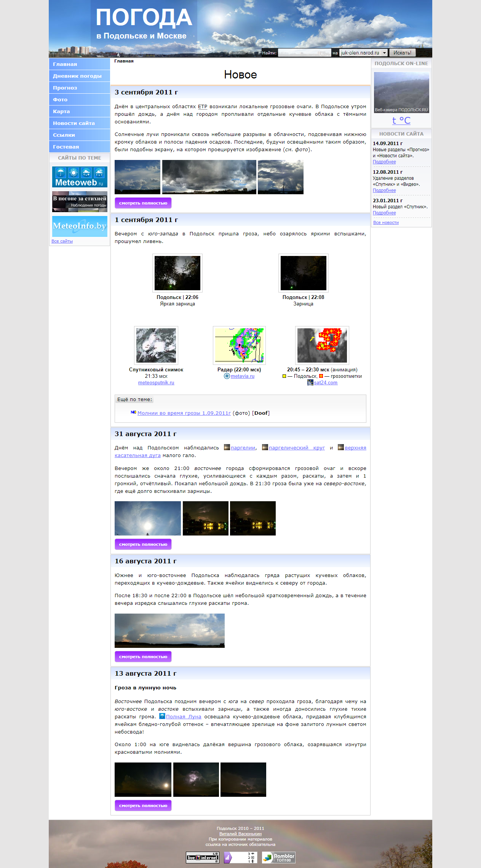Open the lit storm cloud photo of 13 августа

[x=196, y=780]
